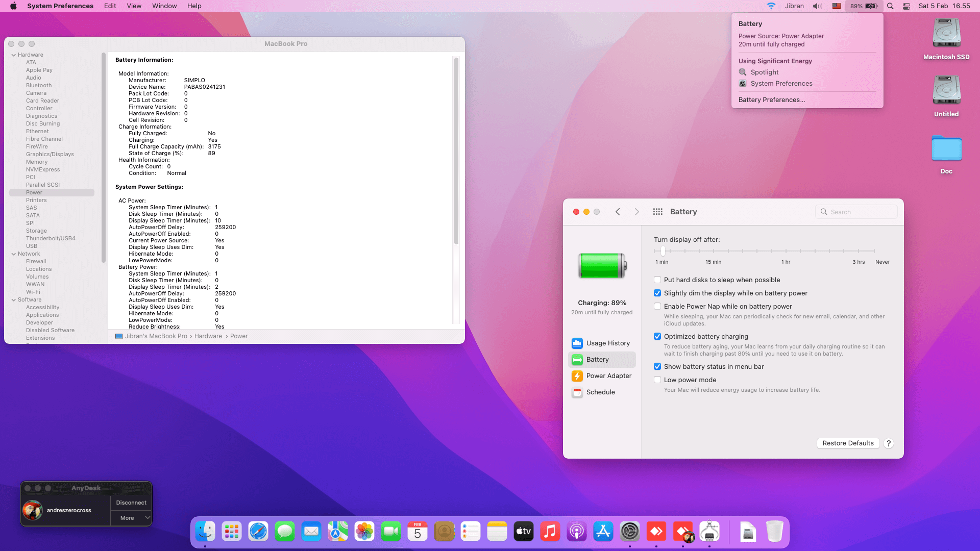Collapse Network tree section

(x=14, y=254)
